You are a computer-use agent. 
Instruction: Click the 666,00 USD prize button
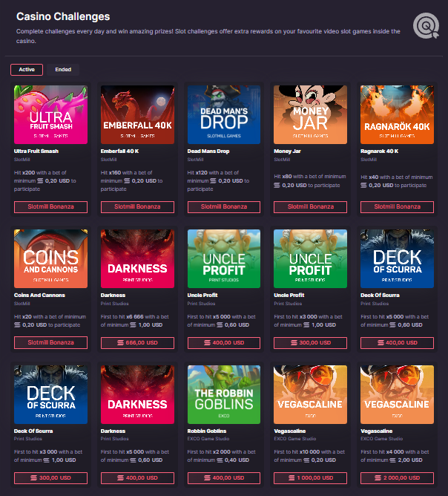pos(137,343)
